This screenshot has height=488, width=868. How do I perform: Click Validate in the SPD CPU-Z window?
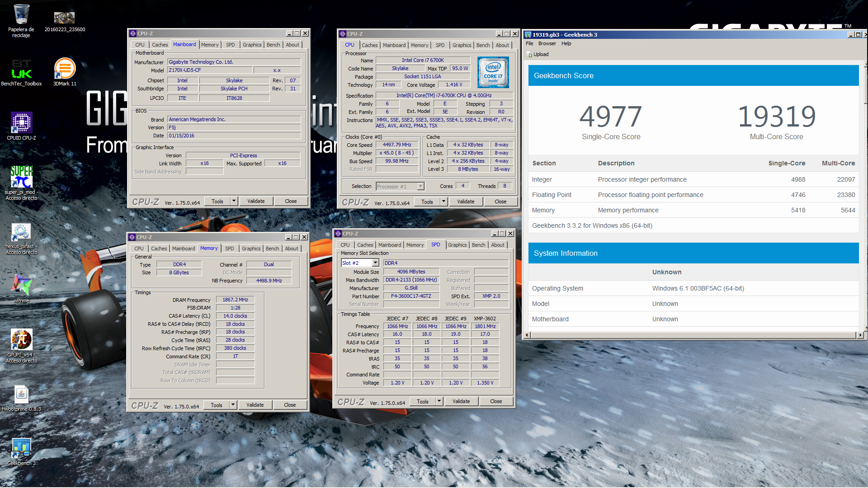[x=461, y=401]
